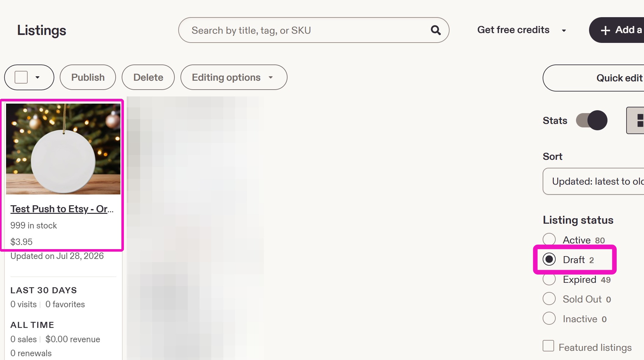Open the select-all checkbox dropdown arrow
The width and height of the screenshot is (644, 360).
tap(37, 77)
